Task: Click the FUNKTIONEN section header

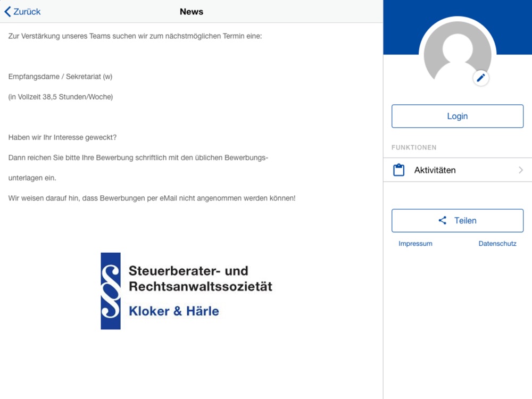Action: pyautogui.click(x=414, y=147)
